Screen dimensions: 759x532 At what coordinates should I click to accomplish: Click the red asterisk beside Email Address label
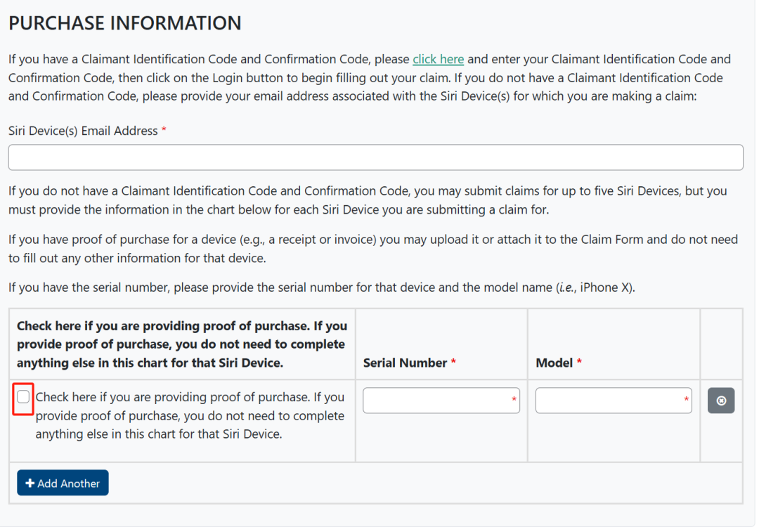(x=164, y=131)
